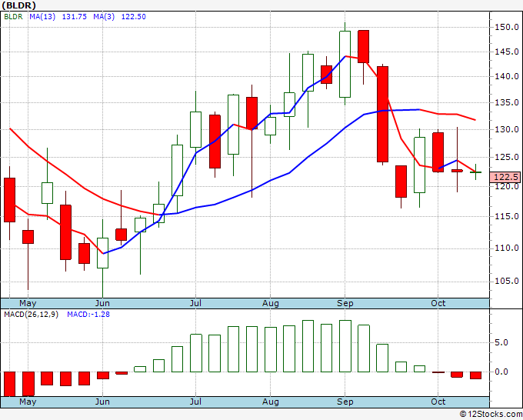
Task: Click Jul on the MACD panel date axis
Action: click(x=195, y=402)
